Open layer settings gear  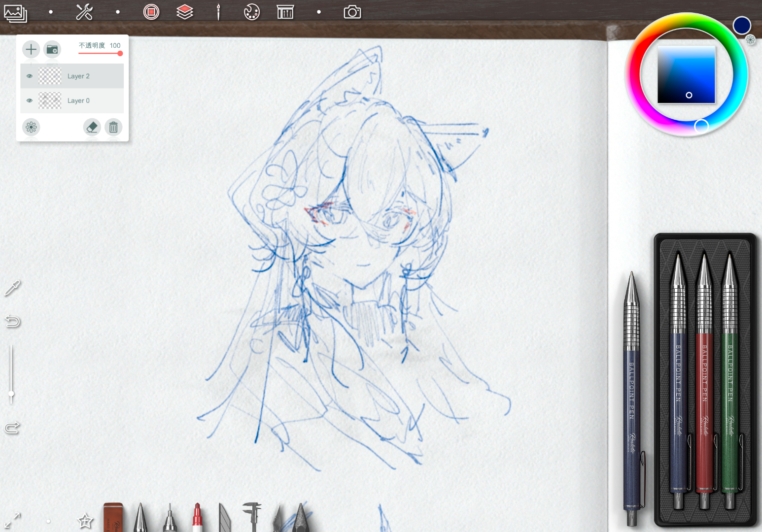pyautogui.click(x=31, y=128)
